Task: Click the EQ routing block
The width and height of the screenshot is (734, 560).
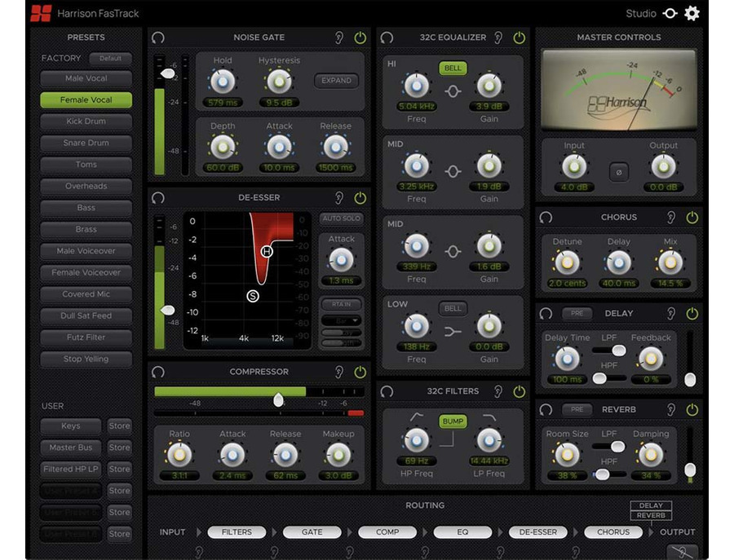Action: click(x=462, y=532)
